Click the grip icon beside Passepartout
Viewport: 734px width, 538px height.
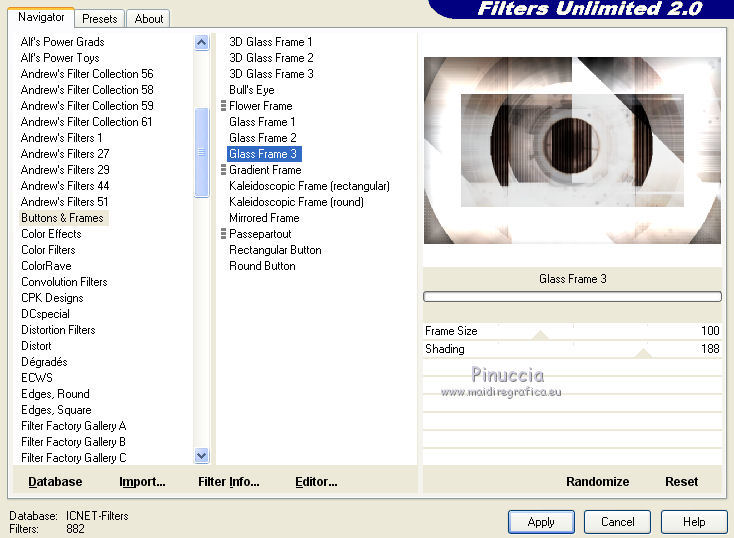pos(223,234)
